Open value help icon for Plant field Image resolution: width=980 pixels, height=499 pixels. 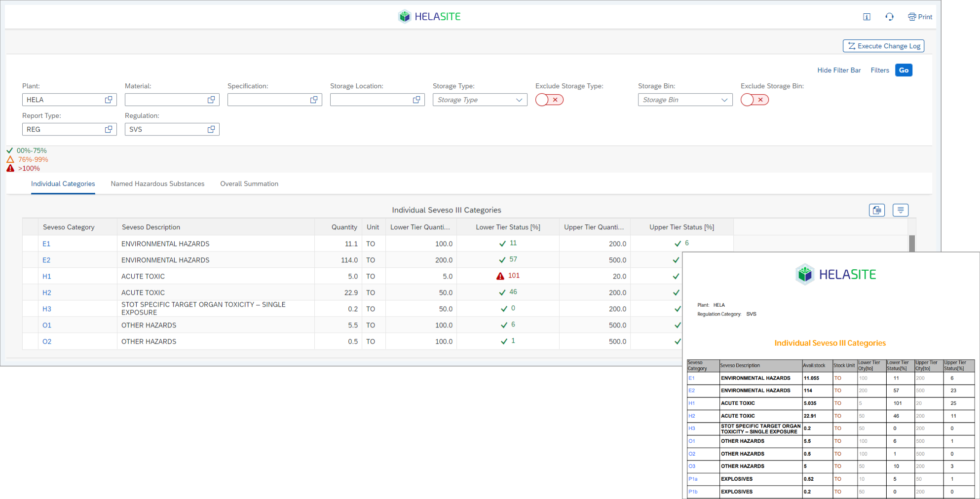109,100
